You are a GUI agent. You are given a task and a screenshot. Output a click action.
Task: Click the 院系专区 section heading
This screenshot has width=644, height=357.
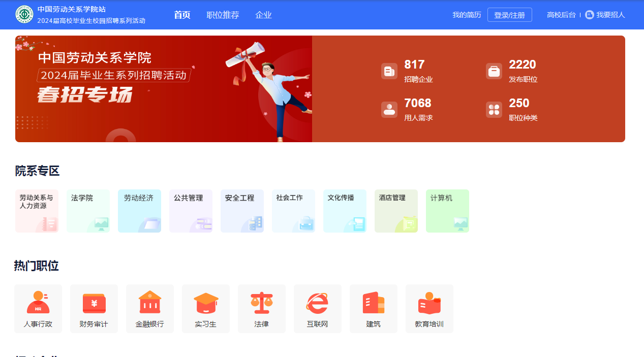(37, 171)
